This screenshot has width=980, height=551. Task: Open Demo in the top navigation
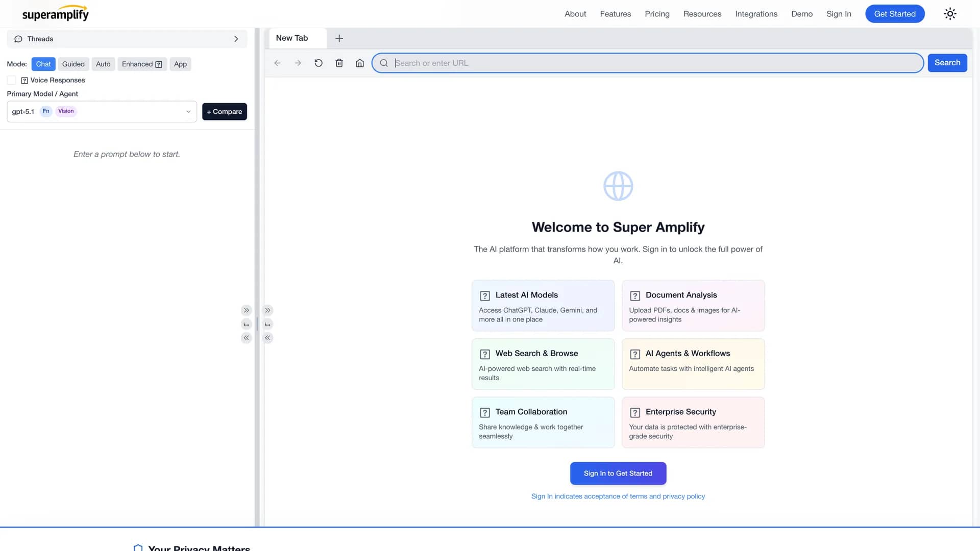[x=802, y=14]
